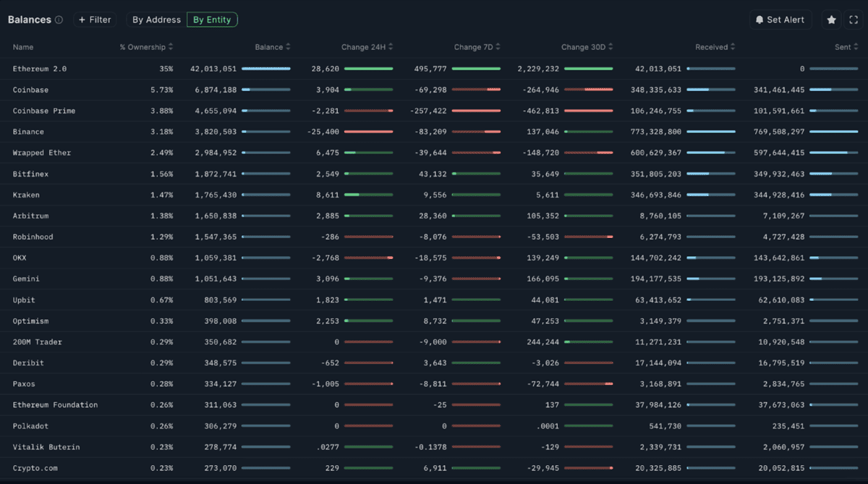Click Vitalik Buterin balance 278,774
The width and height of the screenshot is (868, 484).
(x=221, y=447)
